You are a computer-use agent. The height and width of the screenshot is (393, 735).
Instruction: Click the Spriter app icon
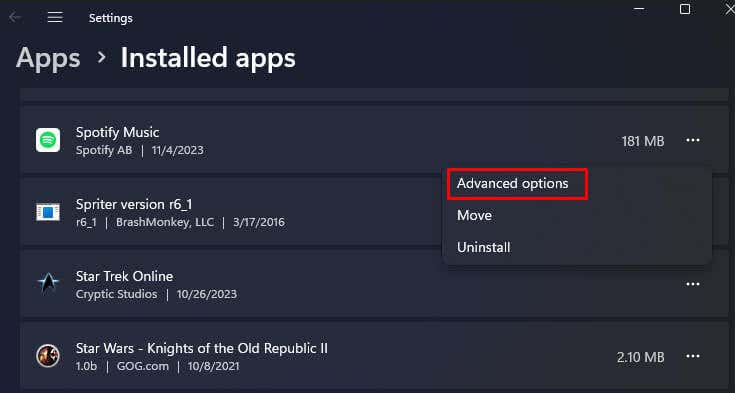pos(48,212)
